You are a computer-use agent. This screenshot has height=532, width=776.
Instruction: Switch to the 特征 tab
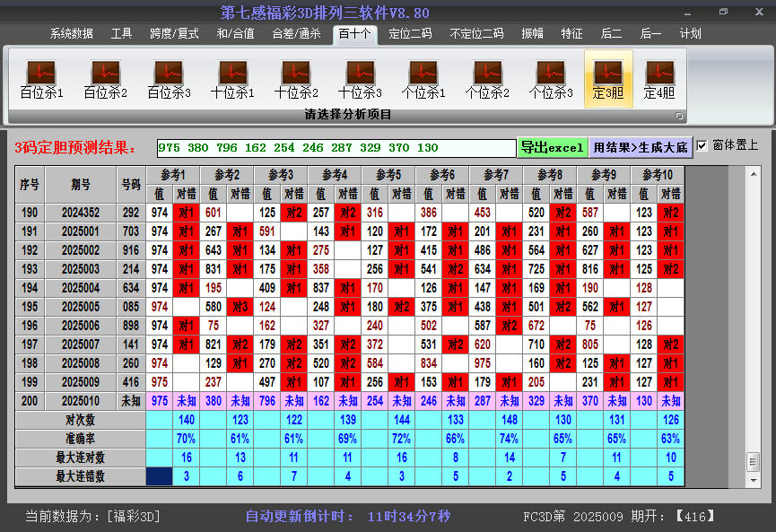click(571, 34)
